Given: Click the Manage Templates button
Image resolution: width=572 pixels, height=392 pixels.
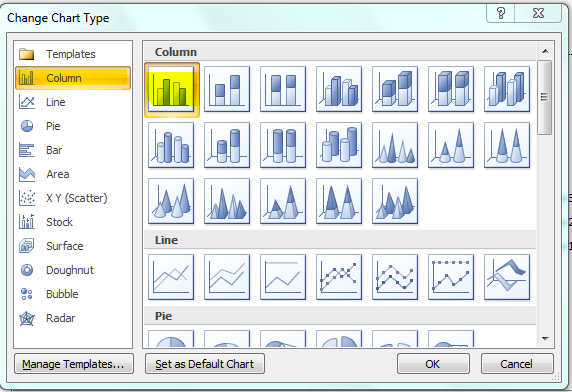Looking at the screenshot, I should tap(74, 364).
